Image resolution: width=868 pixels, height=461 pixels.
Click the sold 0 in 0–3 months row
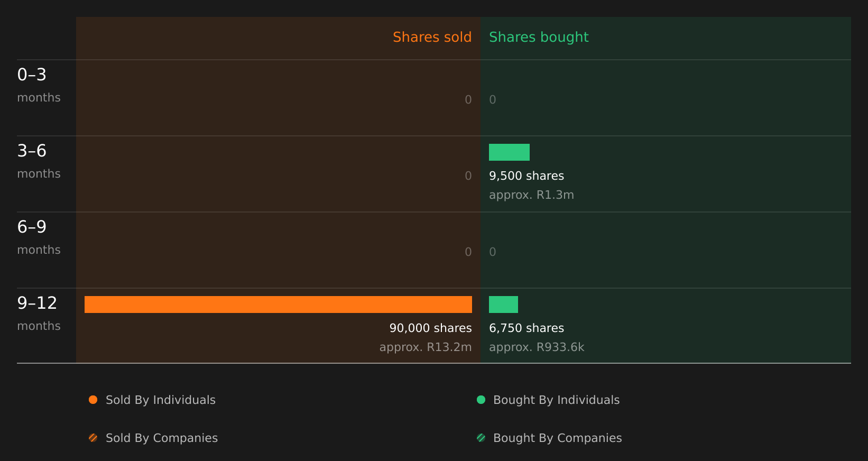pos(468,100)
